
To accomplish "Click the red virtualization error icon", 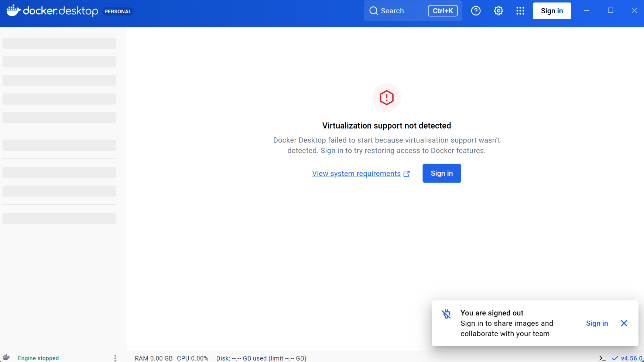I will 387,98.
